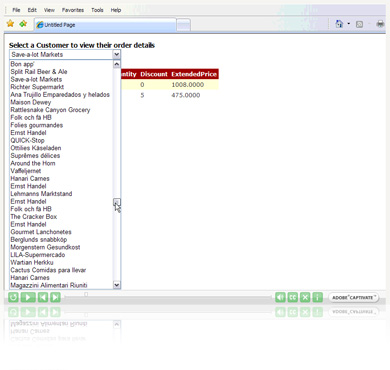Select Save-a-lot Markets in the list

(36, 79)
